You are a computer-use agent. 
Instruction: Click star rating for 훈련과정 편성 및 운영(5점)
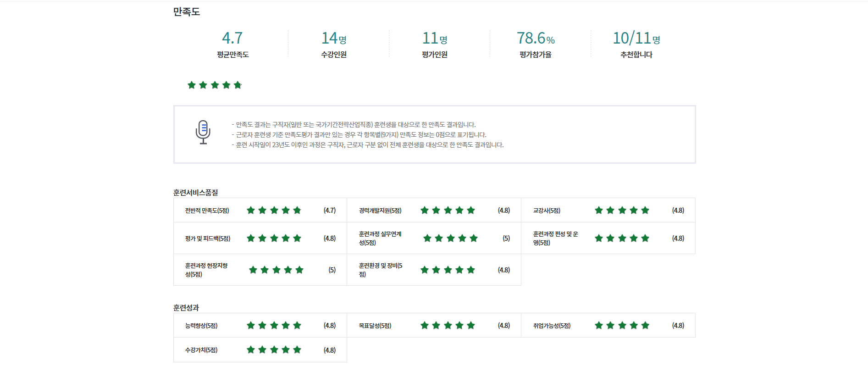[622, 238]
